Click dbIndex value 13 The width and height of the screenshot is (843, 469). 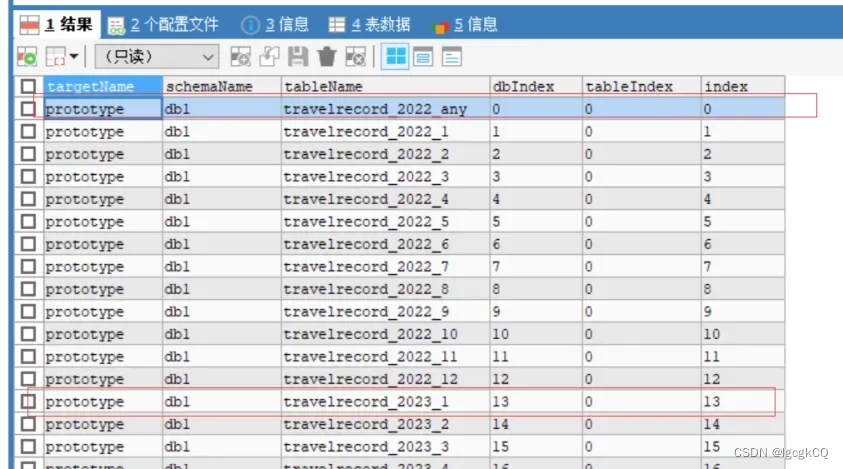pyautogui.click(x=536, y=402)
